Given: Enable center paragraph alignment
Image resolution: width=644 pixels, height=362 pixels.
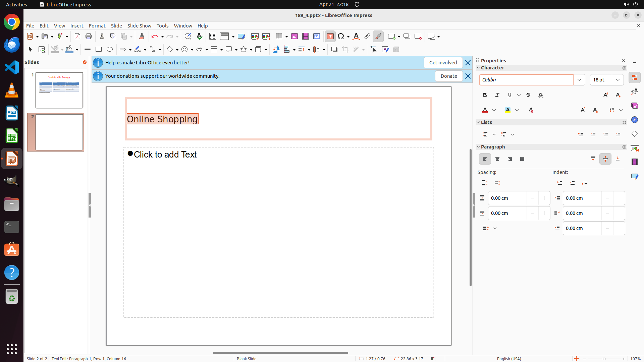Looking at the screenshot, I should coord(497,159).
